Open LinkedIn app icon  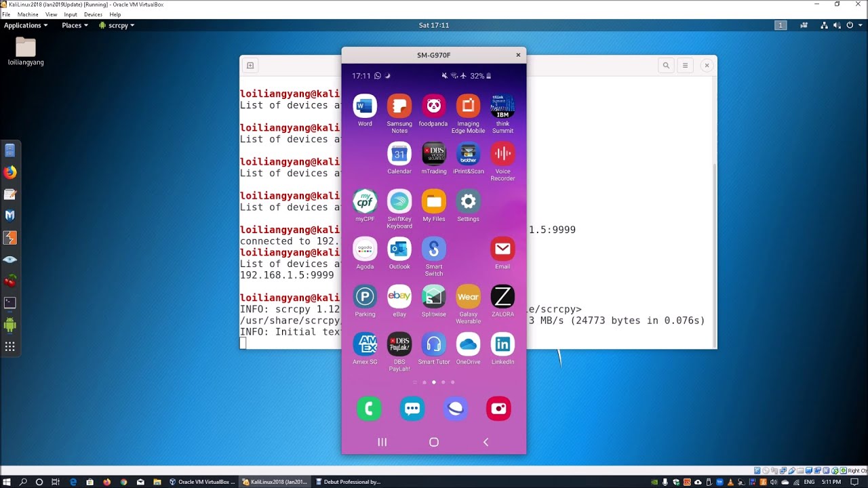pyautogui.click(x=502, y=344)
